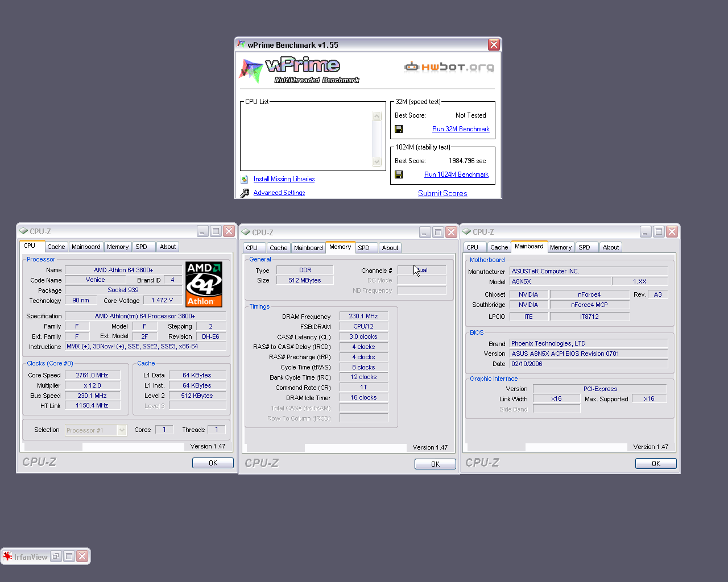Close the right CPU-Z Mainboard window

672,231
